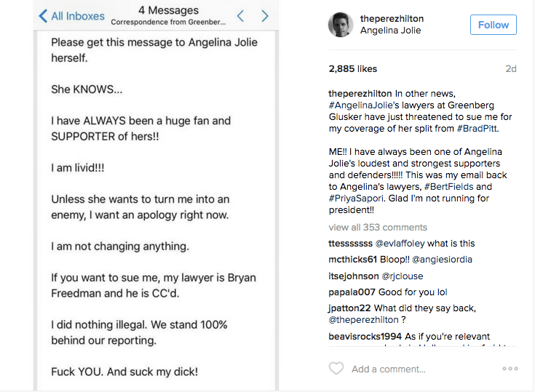This screenshot has height=392, width=535.
Task: Open commenter papala007's profile
Action: [x=353, y=292]
